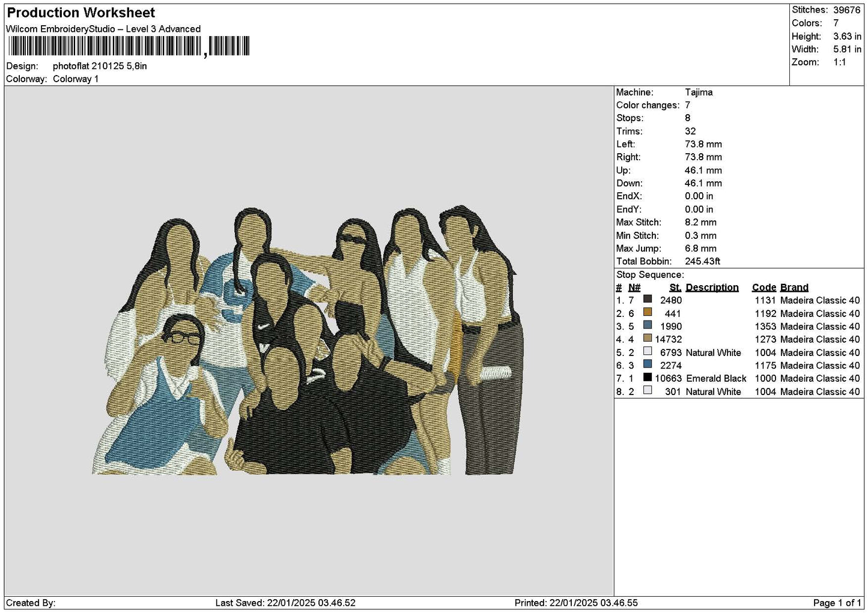The width and height of the screenshot is (868, 613).
Task: Click the Description column header
Action: (x=712, y=288)
